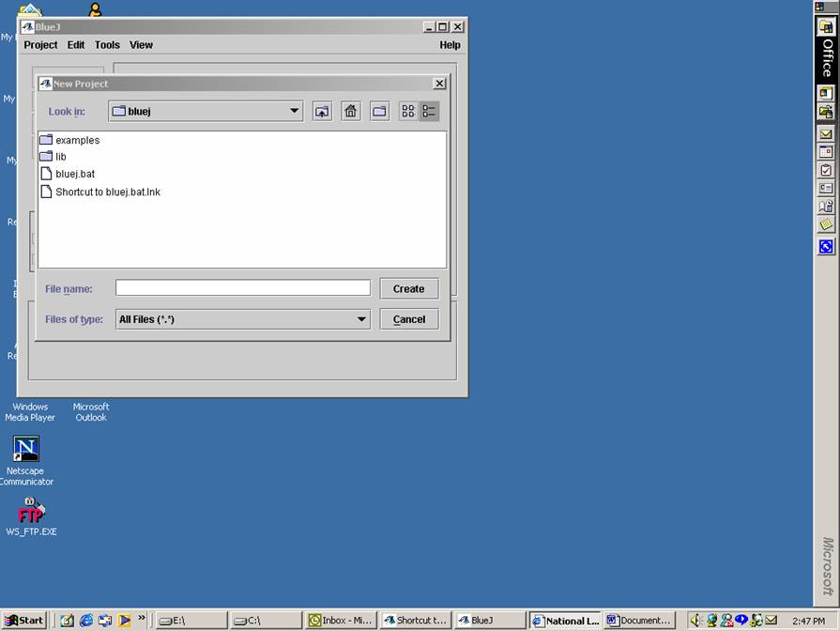Open the Edit menu in BlueJ

tap(75, 45)
